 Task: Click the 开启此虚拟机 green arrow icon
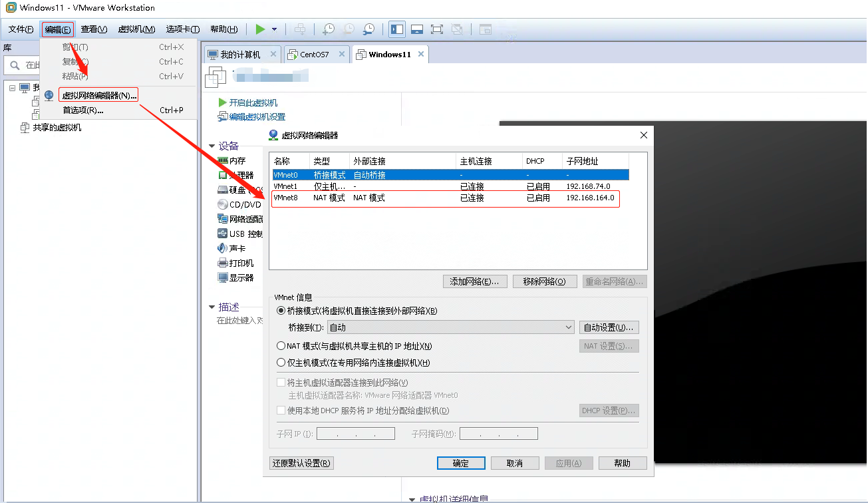coord(223,102)
